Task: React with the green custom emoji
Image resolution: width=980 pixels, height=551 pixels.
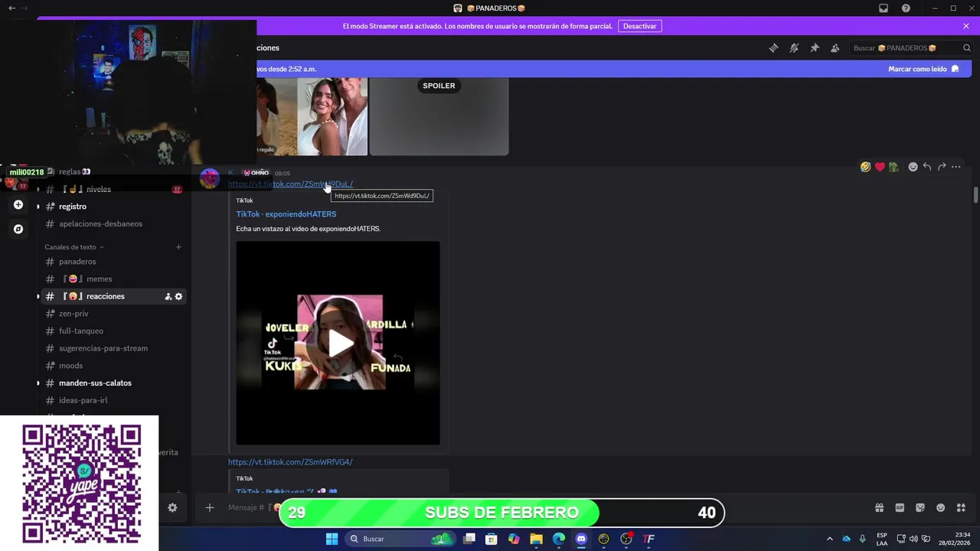Action: pos(893,167)
